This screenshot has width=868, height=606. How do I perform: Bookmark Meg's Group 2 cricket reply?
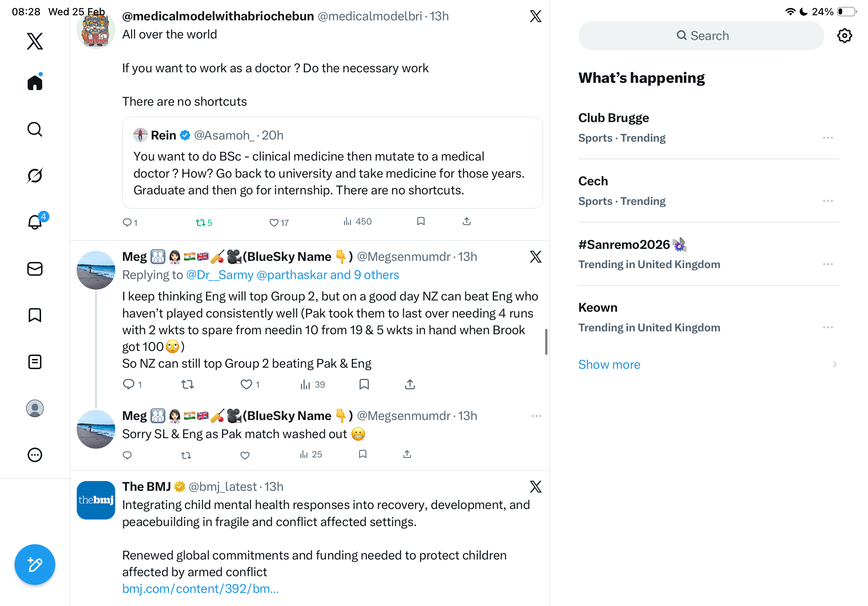click(x=364, y=384)
